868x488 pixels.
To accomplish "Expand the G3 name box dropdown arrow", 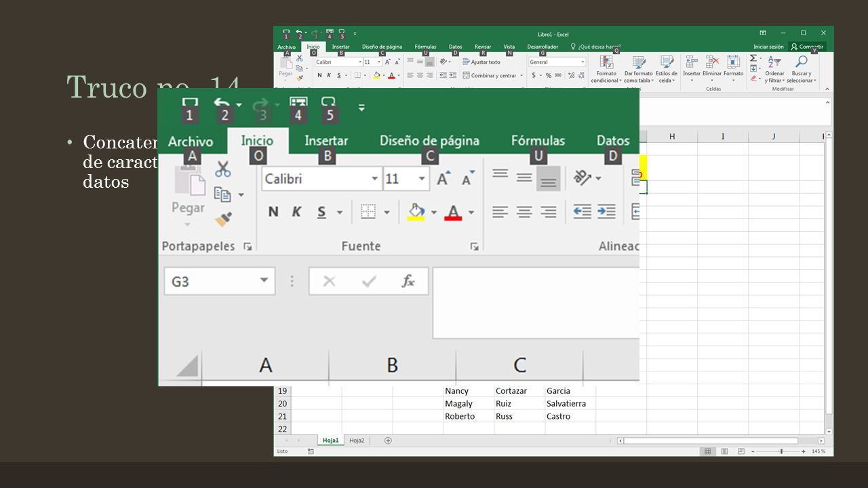I will pos(264,281).
